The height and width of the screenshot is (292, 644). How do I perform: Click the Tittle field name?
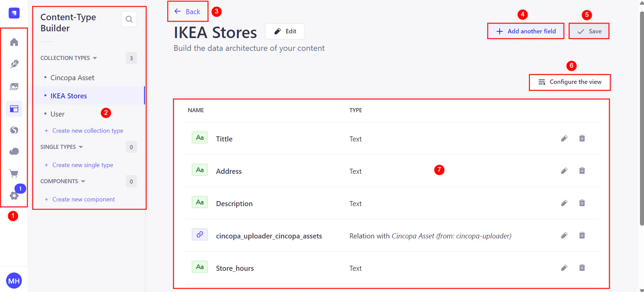(224, 139)
